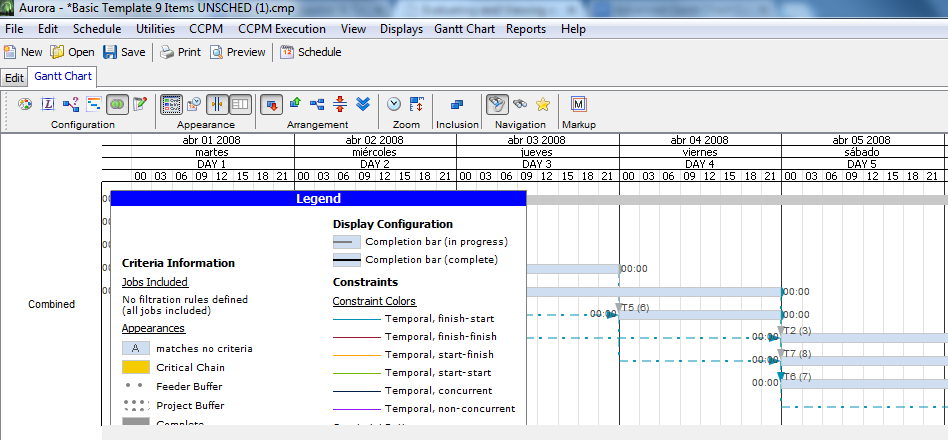Click the yellow star icon in Navigation

pos(542,104)
